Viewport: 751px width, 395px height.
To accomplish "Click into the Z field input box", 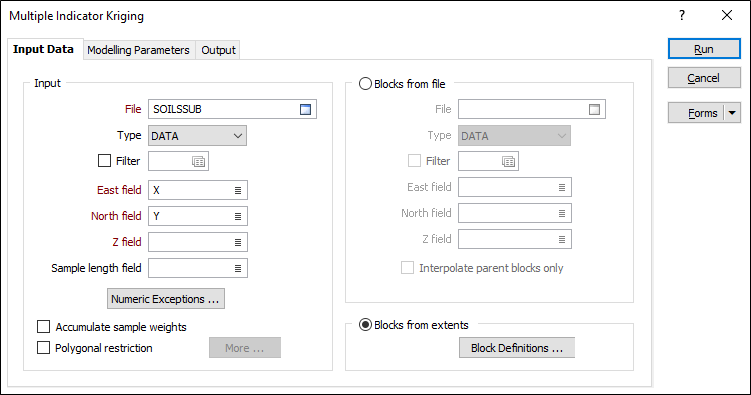I will [191, 242].
